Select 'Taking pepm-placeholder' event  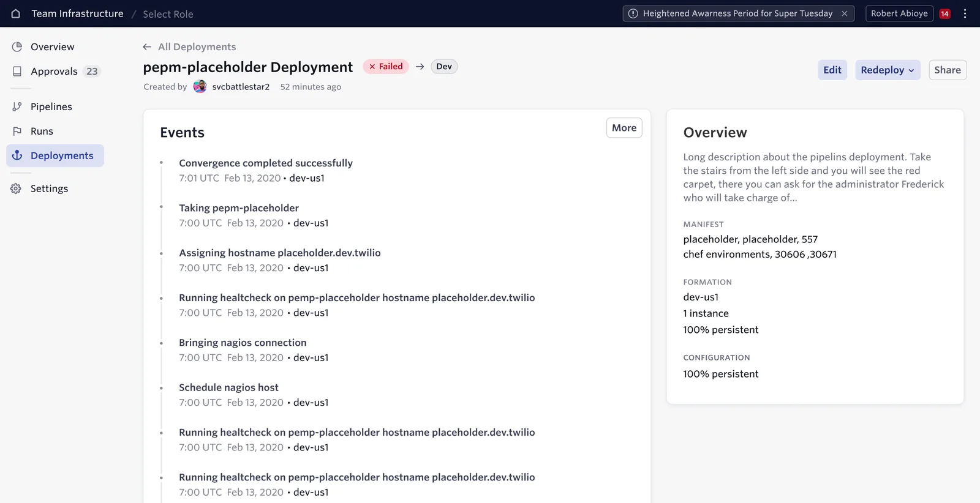[x=239, y=208]
